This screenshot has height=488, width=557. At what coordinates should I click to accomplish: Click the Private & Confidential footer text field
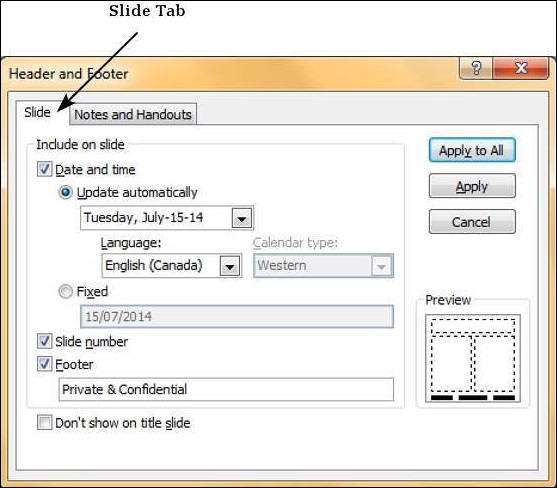tap(226, 389)
